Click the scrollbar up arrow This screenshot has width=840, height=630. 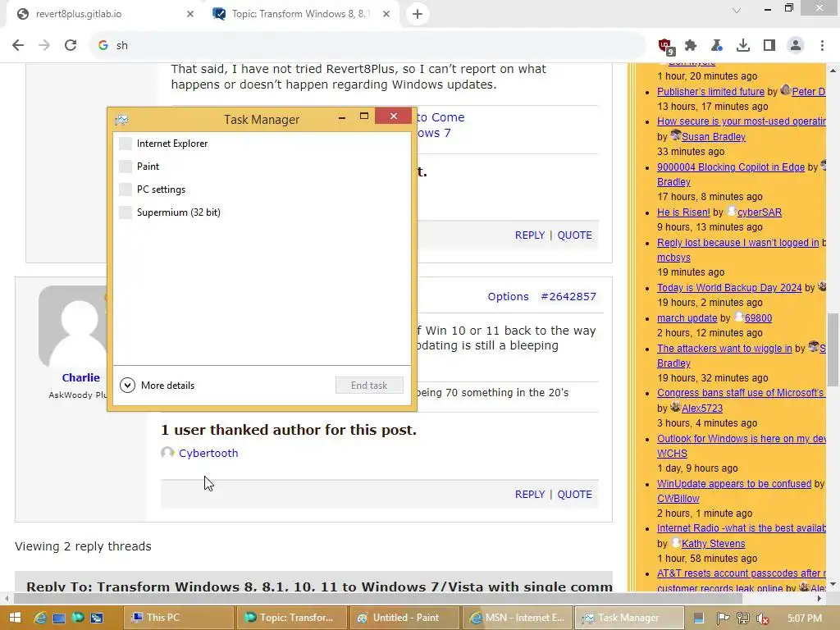(x=833, y=71)
